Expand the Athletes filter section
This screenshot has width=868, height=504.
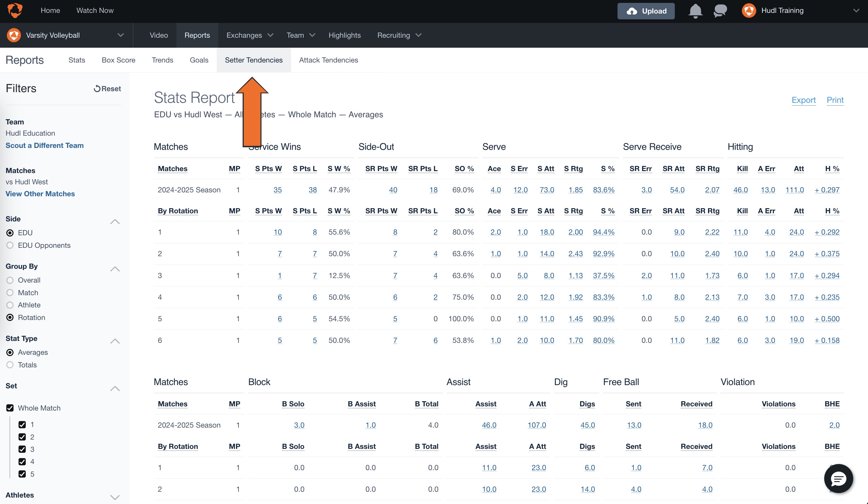(x=115, y=497)
